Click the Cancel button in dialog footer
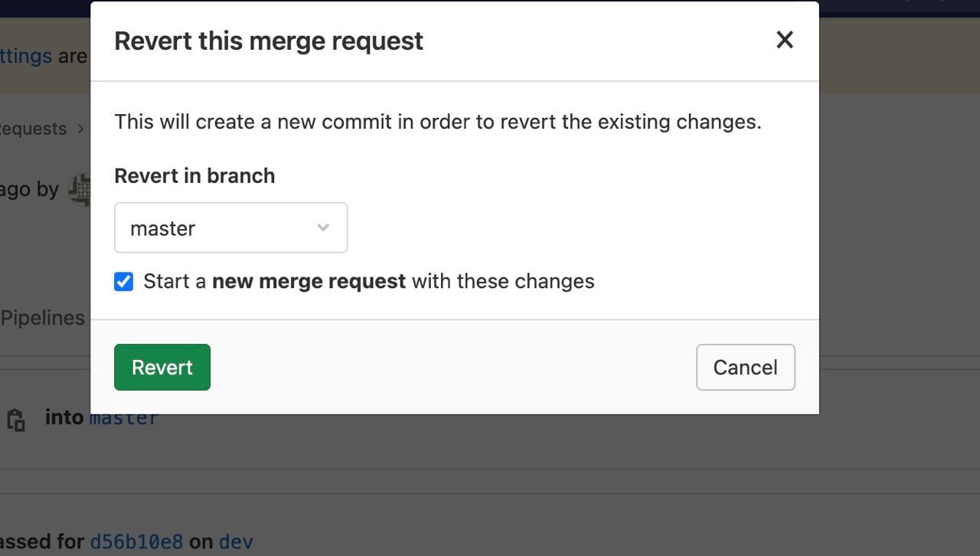This screenshot has width=980, height=556. click(745, 367)
